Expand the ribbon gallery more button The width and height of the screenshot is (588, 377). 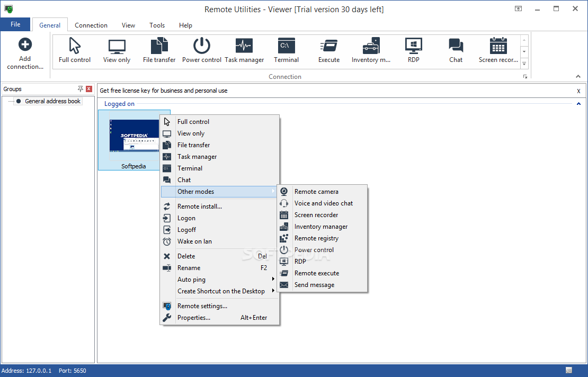tap(524, 64)
